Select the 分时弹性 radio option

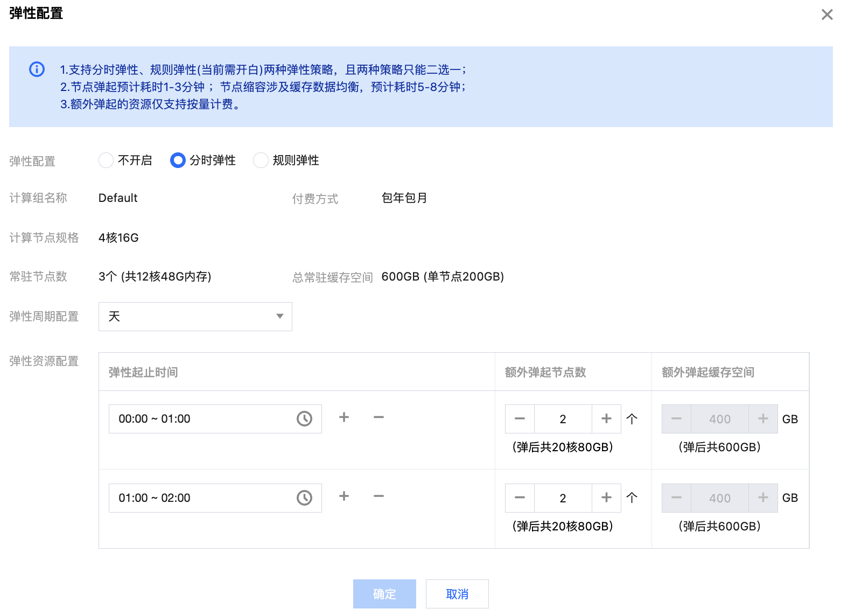click(178, 160)
